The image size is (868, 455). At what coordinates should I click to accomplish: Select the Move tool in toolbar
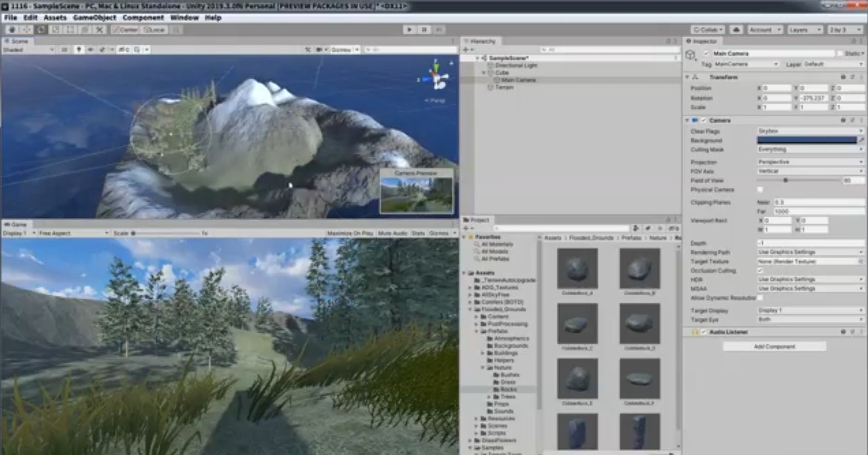tap(26, 30)
